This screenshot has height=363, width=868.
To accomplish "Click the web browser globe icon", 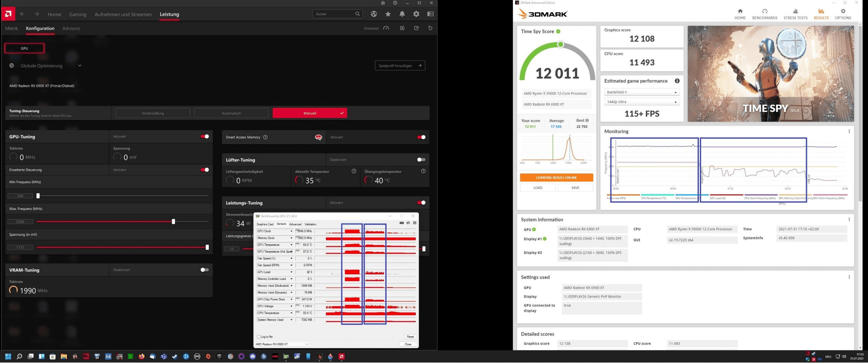I will [374, 14].
